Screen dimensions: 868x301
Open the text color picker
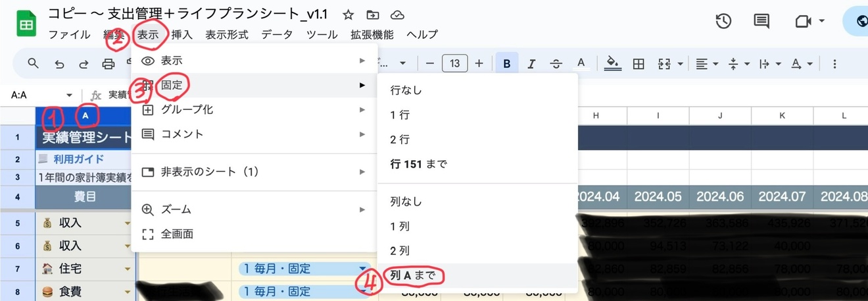point(581,63)
